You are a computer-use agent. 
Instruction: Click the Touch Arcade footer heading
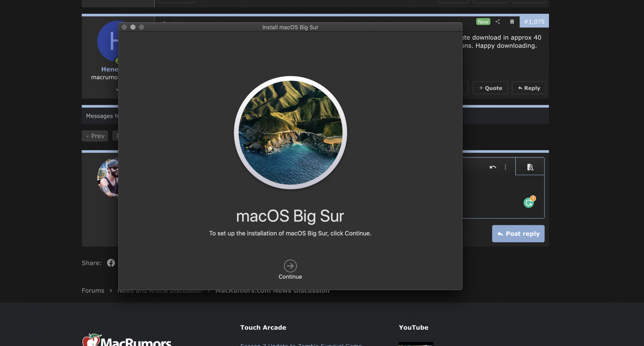coord(263,327)
